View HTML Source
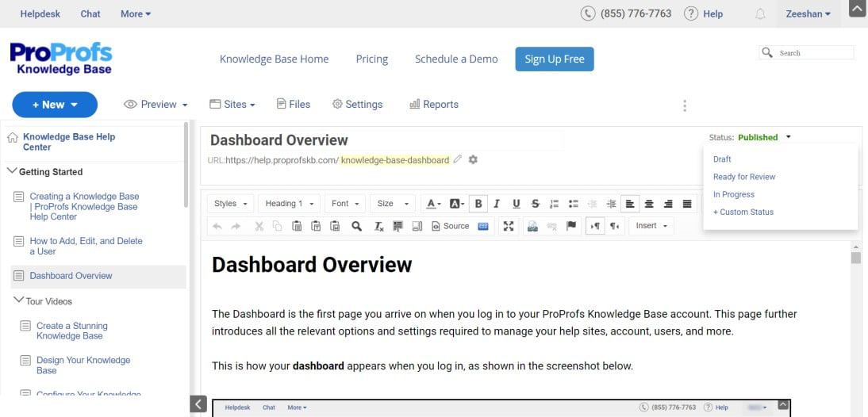Screen dimensions: 868x417 pos(450,226)
